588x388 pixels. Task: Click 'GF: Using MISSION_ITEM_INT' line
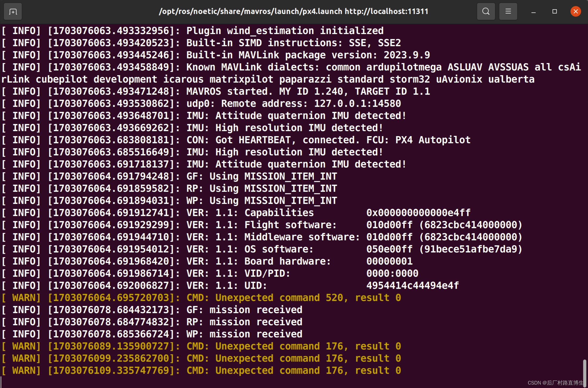[x=169, y=176]
